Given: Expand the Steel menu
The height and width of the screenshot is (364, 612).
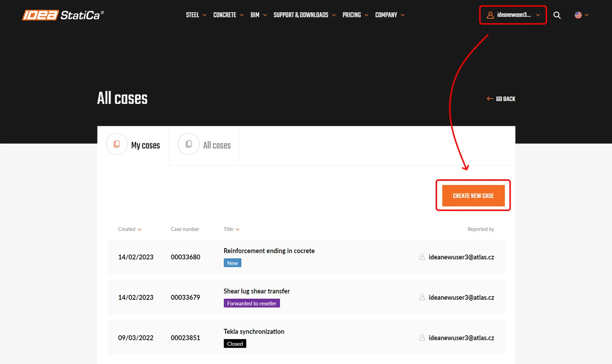Looking at the screenshot, I should (196, 15).
